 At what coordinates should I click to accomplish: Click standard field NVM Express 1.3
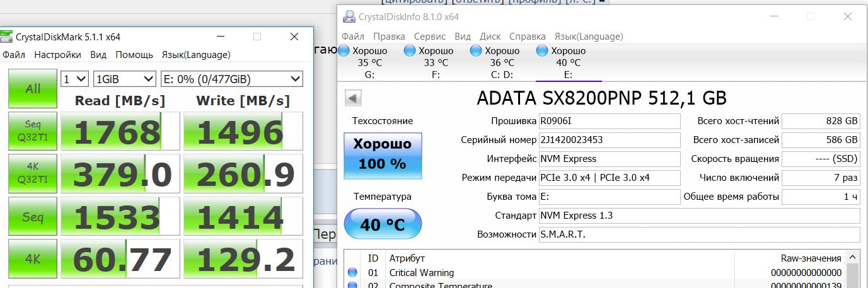pyautogui.click(x=700, y=216)
